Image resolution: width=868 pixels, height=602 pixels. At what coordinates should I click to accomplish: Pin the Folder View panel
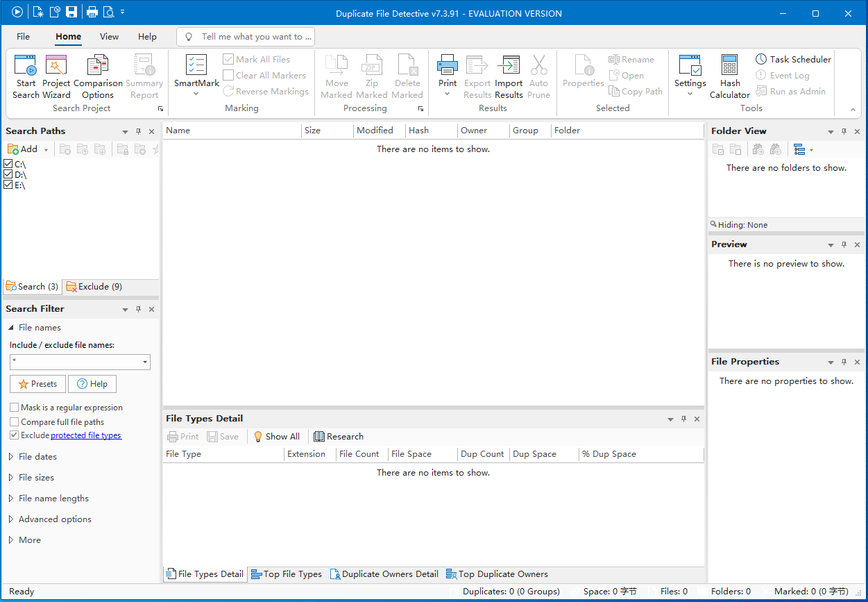[844, 131]
